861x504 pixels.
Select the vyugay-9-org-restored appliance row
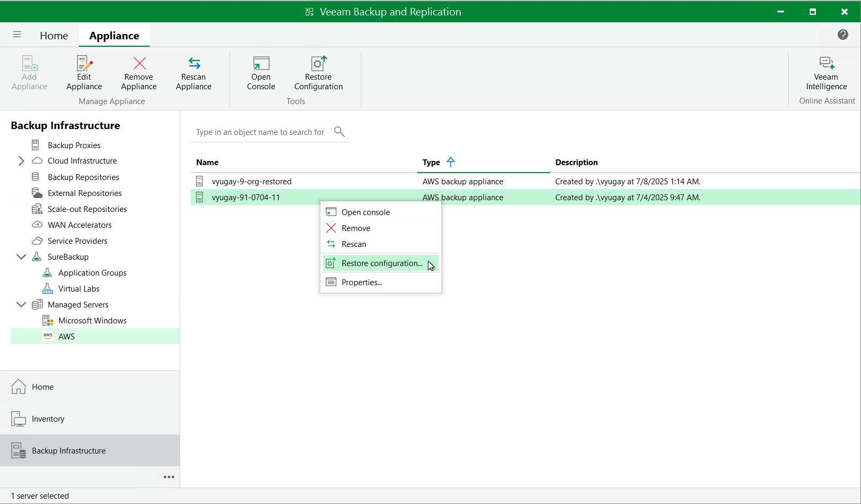(251, 182)
